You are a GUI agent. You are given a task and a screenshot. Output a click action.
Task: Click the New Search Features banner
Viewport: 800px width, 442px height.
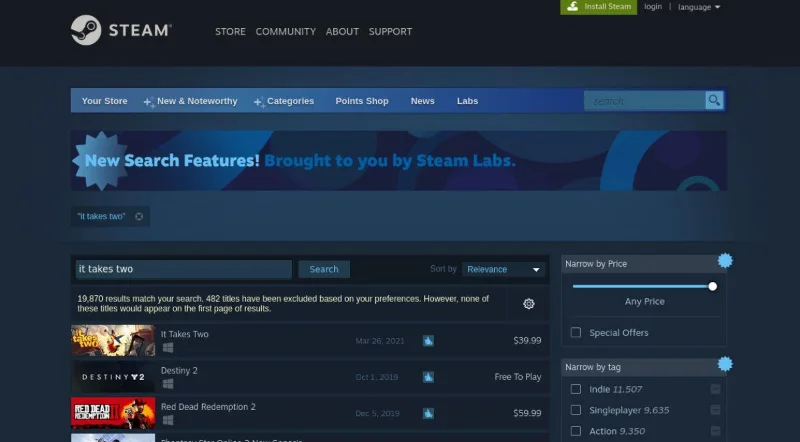coord(399,160)
